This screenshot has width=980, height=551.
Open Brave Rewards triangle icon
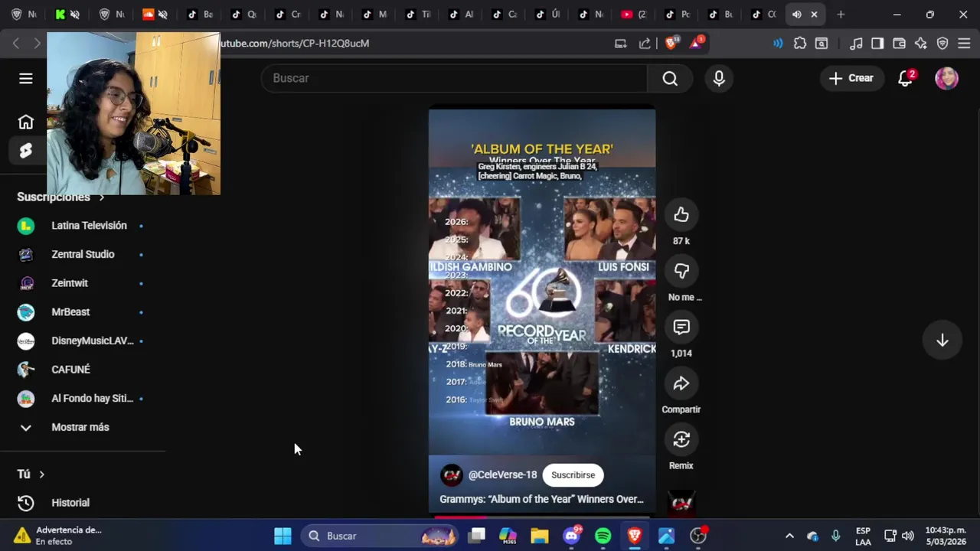tap(696, 43)
